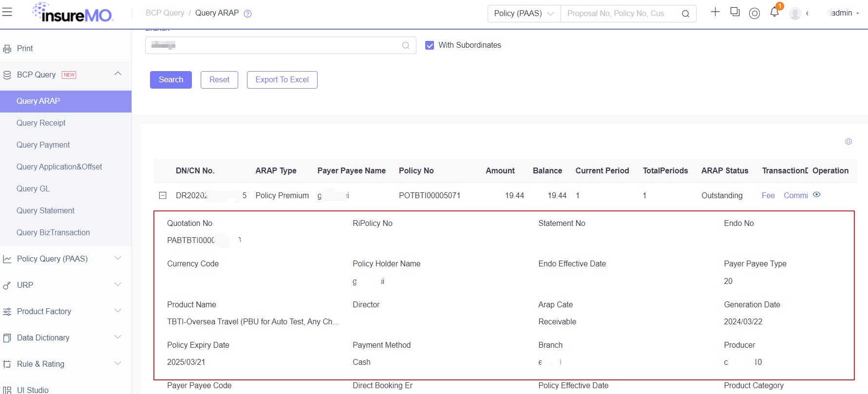The image size is (868, 394).
Task: Click the InsureMO logo
Action: (73, 13)
